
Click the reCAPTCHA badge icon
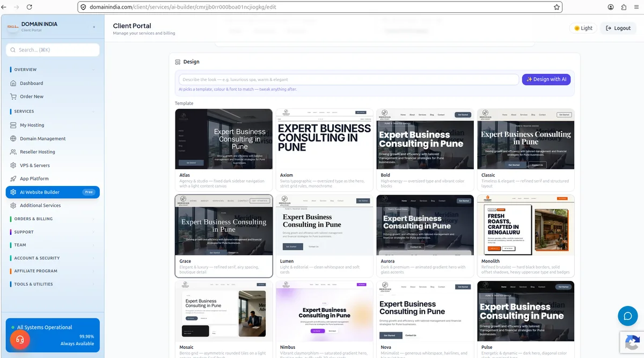click(632, 343)
